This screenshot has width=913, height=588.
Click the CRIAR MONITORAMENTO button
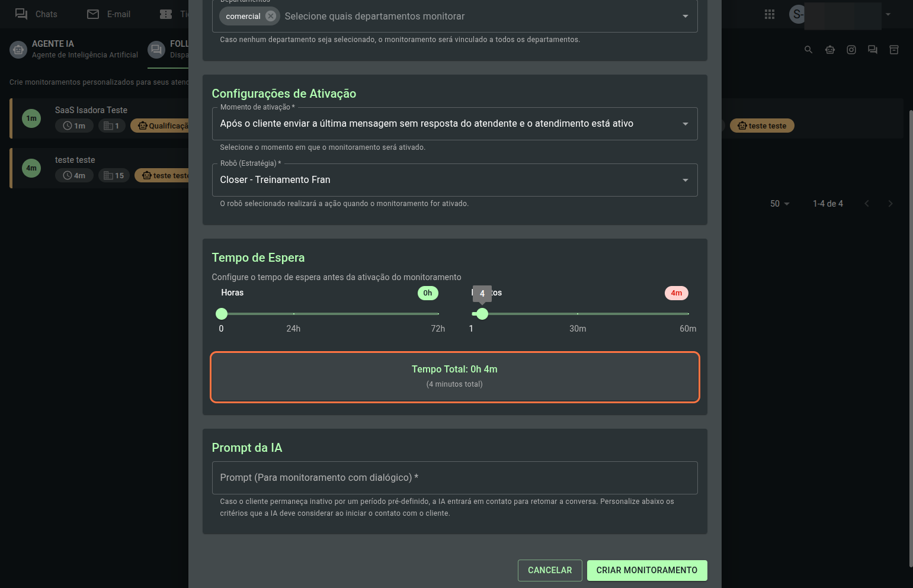pos(647,570)
